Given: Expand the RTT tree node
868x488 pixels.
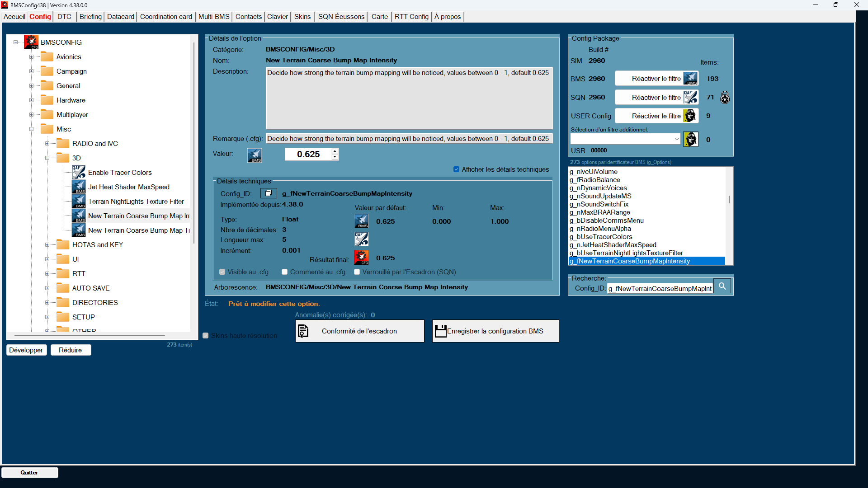Looking at the screenshot, I should 47,274.
